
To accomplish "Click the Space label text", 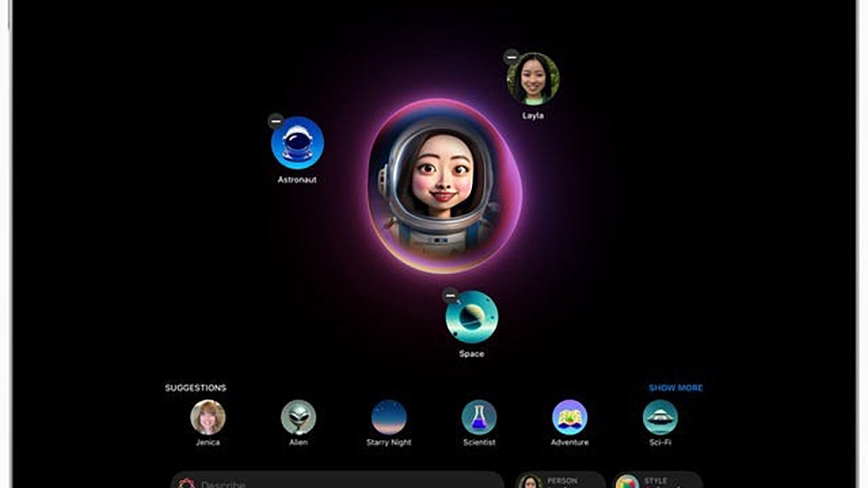I will [472, 353].
